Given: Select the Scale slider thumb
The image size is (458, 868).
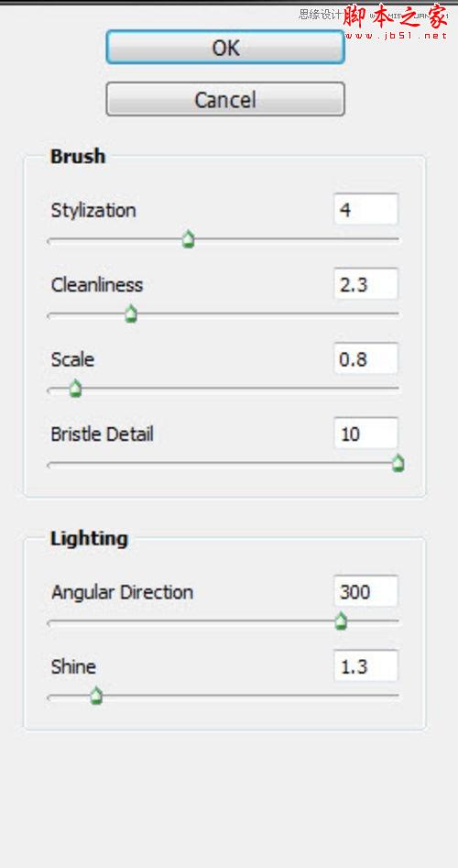Looking at the screenshot, I should (x=76, y=390).
